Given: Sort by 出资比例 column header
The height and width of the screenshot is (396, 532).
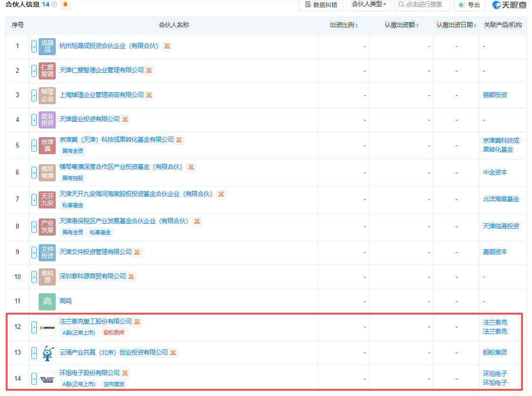Looking at the screenshot, I should tap(343, 25).
